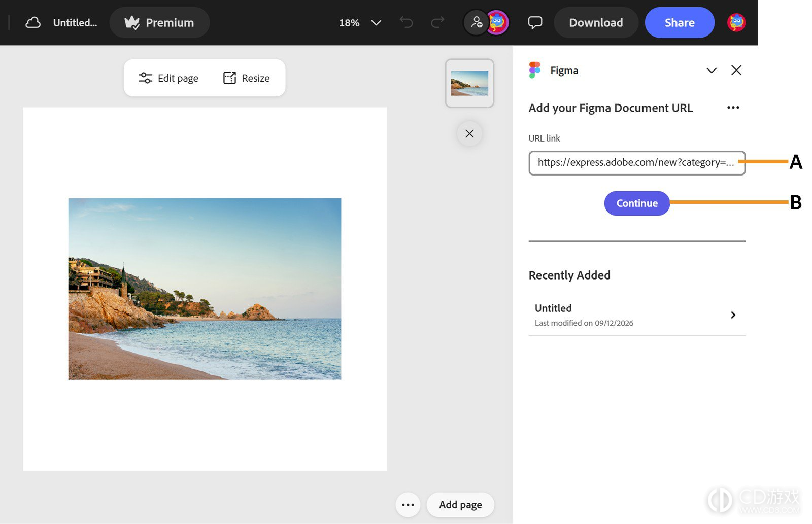Select Edit page in the floating toolbar
This screenshot has width=812, height=524.
pos(168,78)
